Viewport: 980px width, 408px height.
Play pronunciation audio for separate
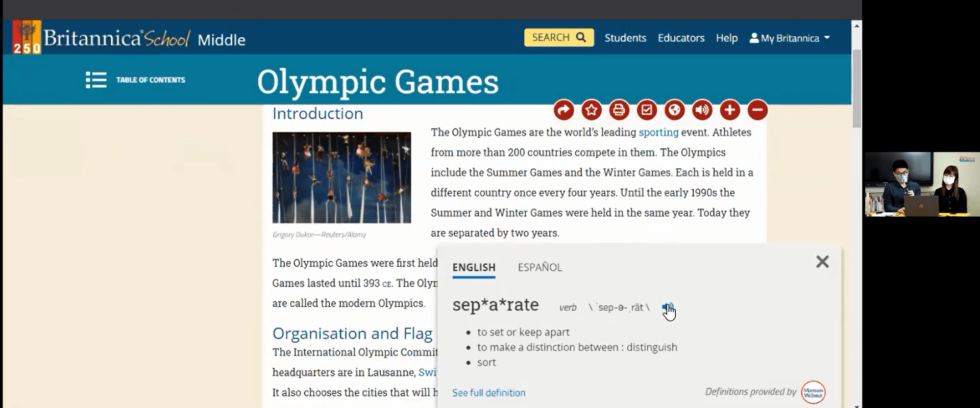coord(667,308)
